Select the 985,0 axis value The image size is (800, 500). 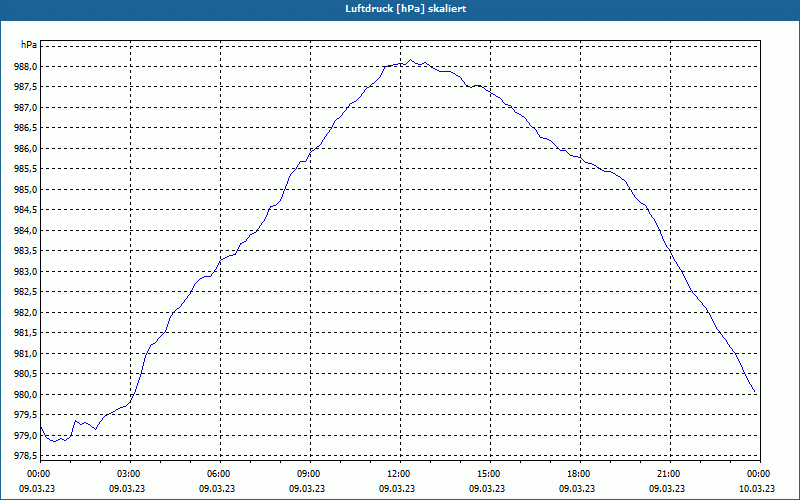pyautogui.click(x=26, y=190)
